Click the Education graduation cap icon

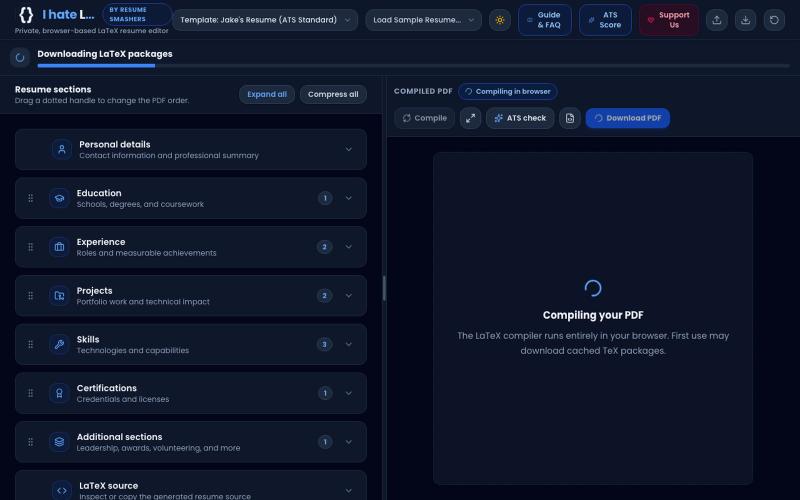coord(59,198)
